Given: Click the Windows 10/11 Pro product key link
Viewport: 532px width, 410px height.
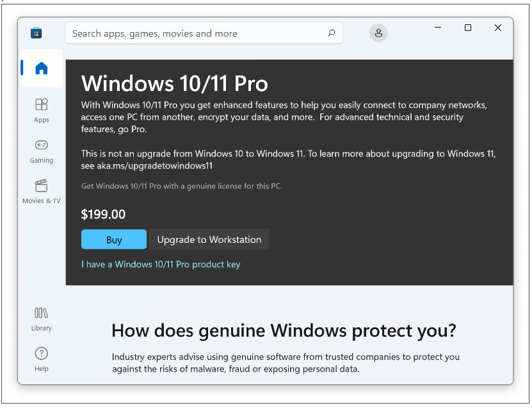Looking at the screenshot, I should tap(161, 264).
